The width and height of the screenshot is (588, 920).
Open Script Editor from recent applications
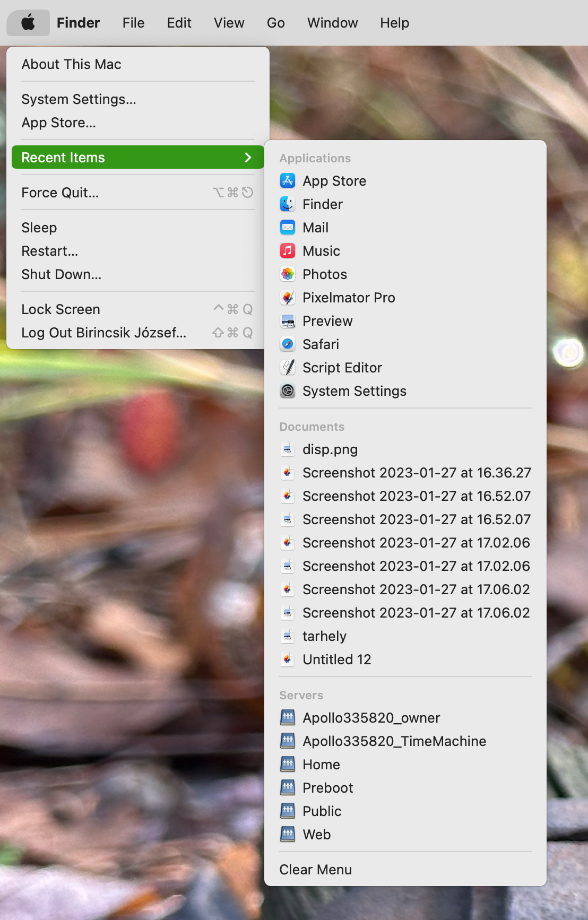point(405,368)
